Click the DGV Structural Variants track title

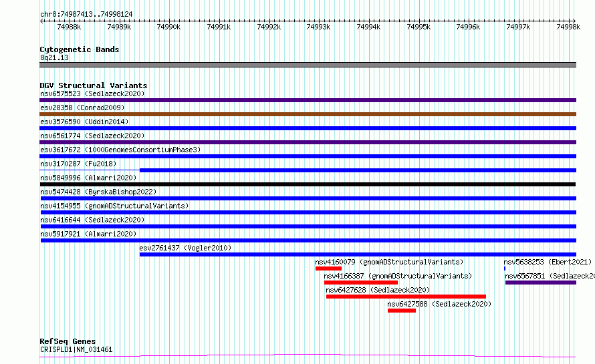point(94,85)
